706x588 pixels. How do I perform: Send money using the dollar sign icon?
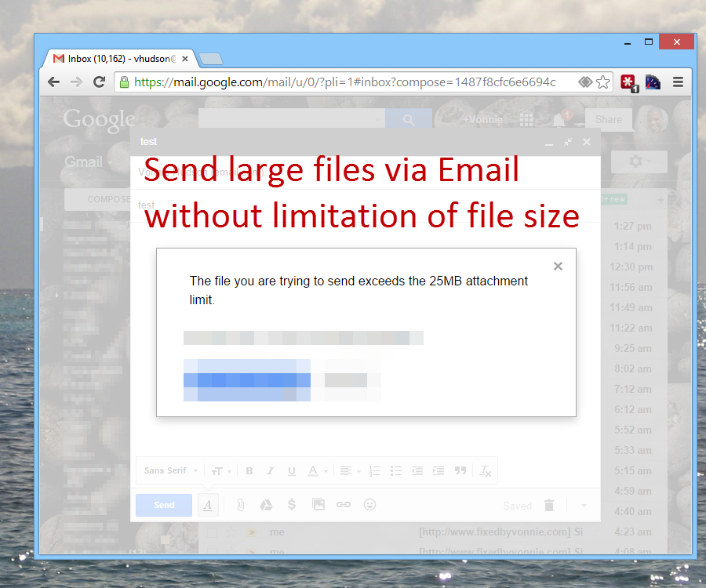pyautogui.click(x=292, y=505)
